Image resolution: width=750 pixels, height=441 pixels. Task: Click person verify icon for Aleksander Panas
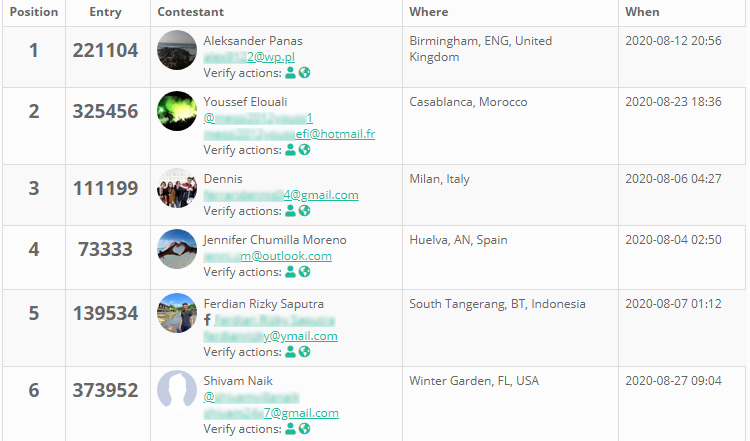291,73
